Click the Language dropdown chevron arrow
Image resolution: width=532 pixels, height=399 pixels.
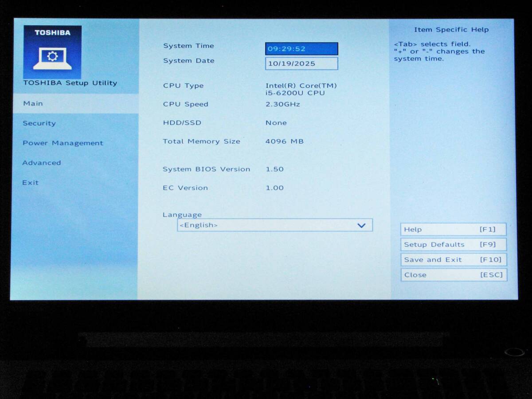[x=361, y=225]
